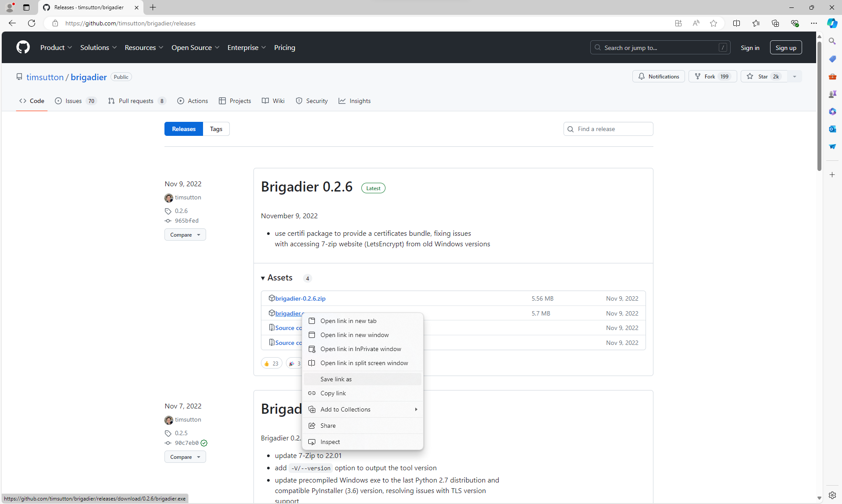Screen dimensions: 842x504
Task: Open timsutton owner link
Action: click(45, 77)
